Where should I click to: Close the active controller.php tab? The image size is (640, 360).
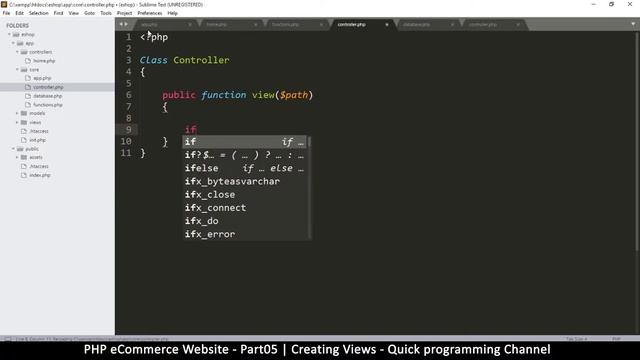coord(387,24)
